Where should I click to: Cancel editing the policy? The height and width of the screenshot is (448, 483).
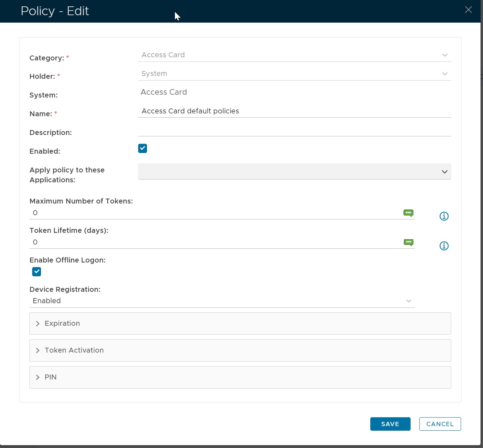click(440, 424)
